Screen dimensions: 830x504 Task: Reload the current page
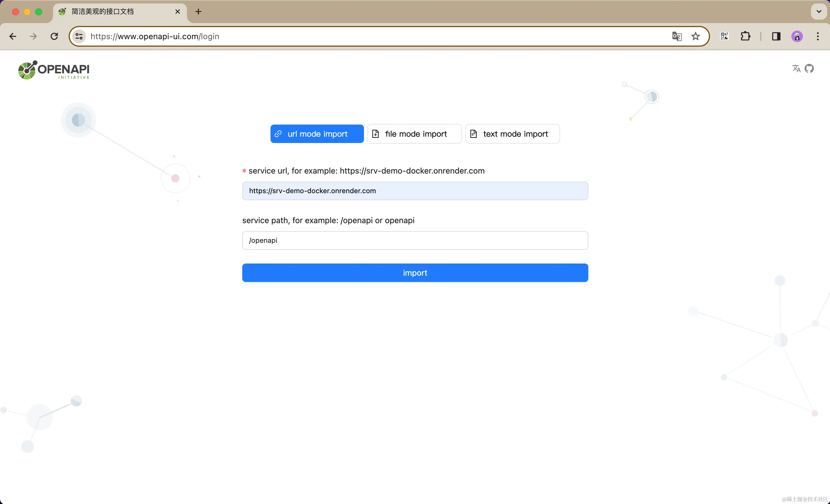click(54, 36)
